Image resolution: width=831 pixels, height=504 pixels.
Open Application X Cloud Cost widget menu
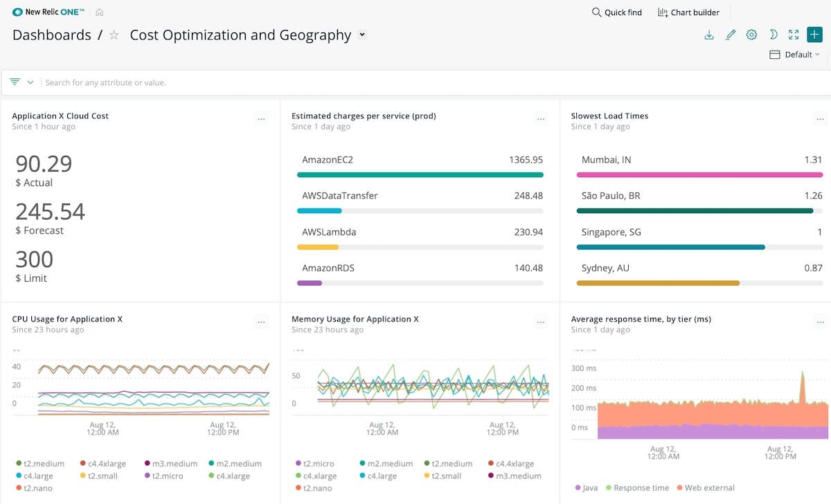click(261, 119)
